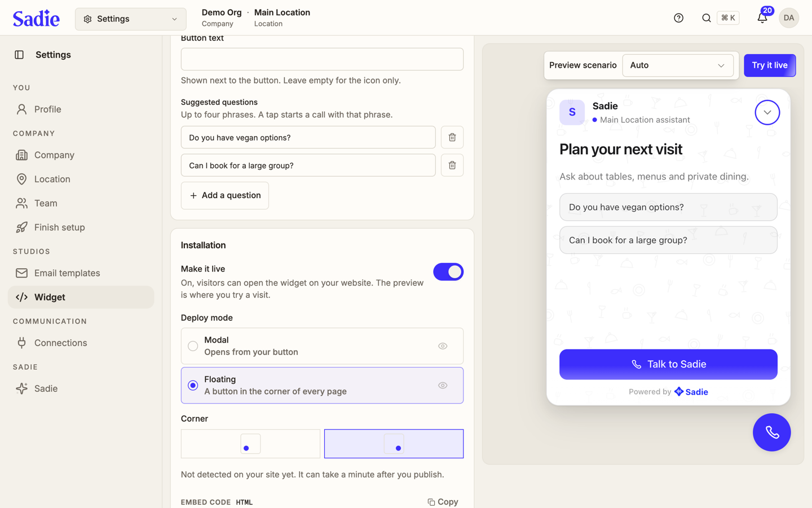This screenshot has width=812, height=508.
Task: Click the Button text input field
Action: pyautogui.click(x=322, y=59)
